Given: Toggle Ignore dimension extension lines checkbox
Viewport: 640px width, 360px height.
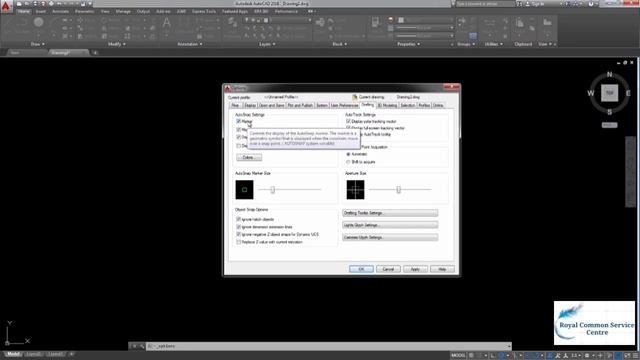Looking at the screenshot, I should pos(238,227).
